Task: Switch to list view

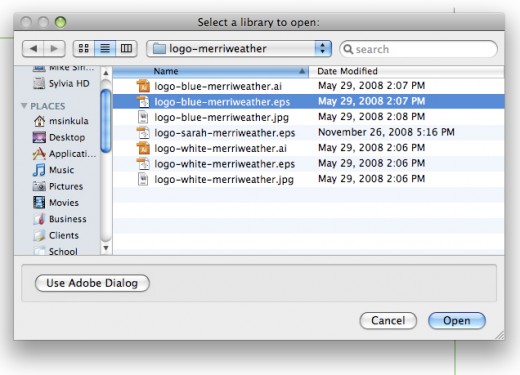Action: (105, 49)
